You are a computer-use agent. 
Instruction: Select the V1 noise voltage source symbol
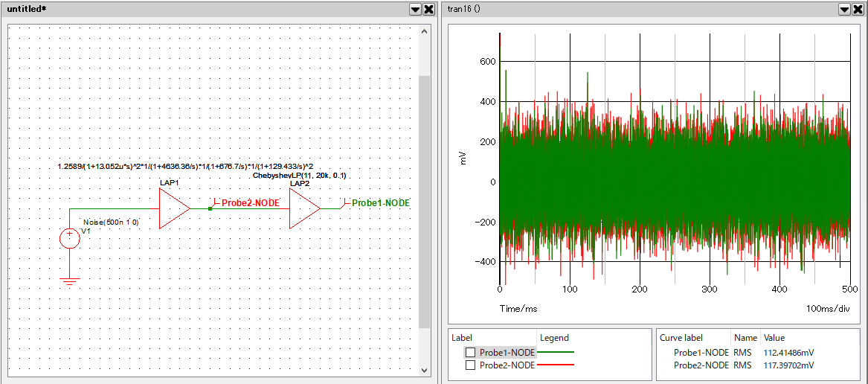tap(70, 239)
